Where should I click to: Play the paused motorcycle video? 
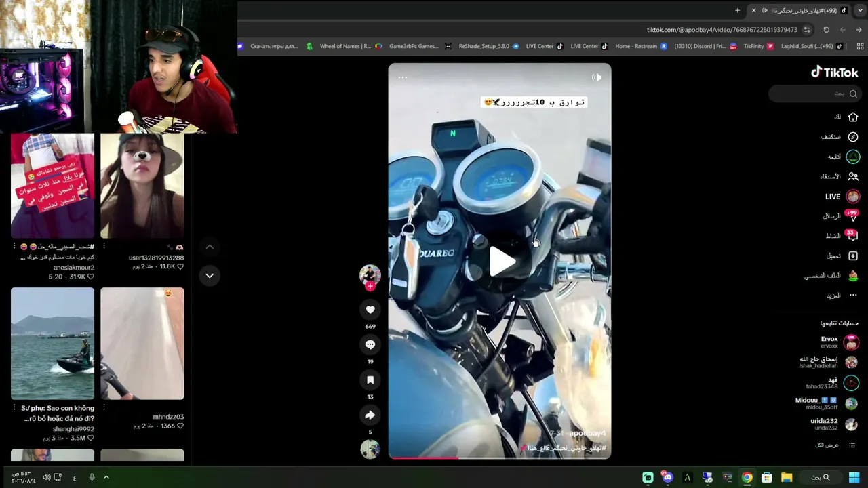(x=502, y=262)
